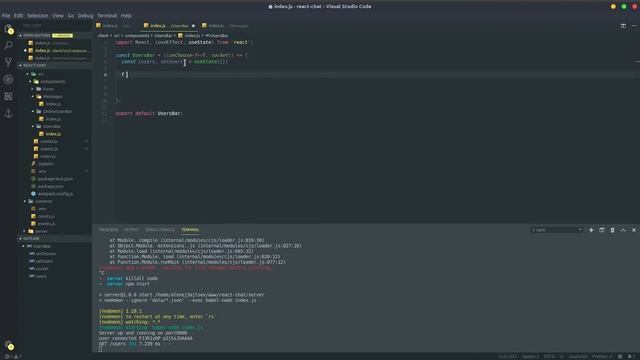Viewport: 640px width, 360px height.
Task: Open the File menu
Action: [x=6, y=16]
